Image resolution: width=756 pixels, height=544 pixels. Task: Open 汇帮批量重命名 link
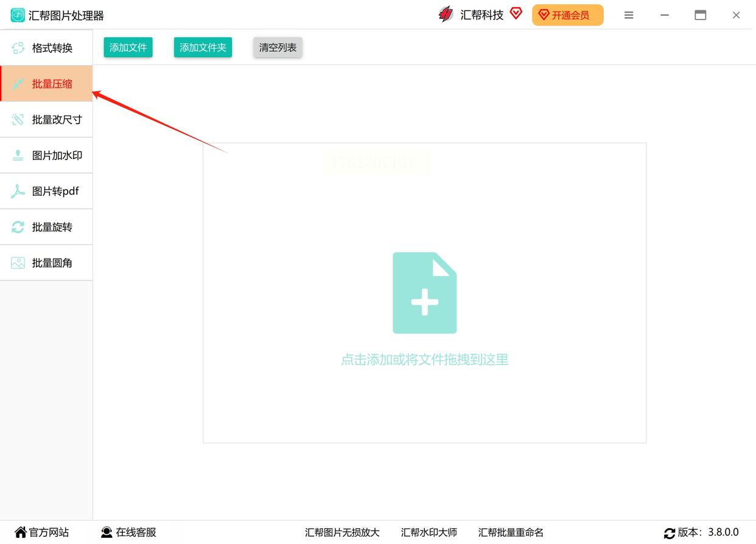511,532
